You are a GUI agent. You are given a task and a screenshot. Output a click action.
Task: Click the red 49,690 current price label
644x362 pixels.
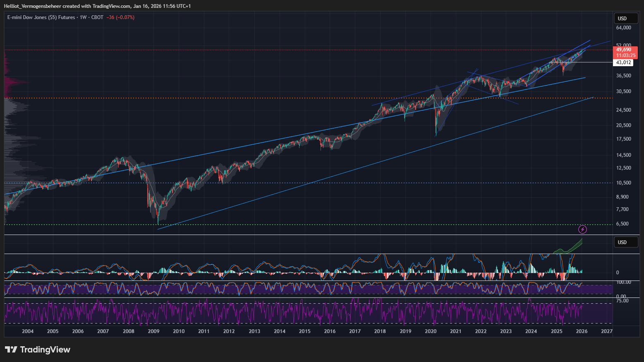pos(625,50)
